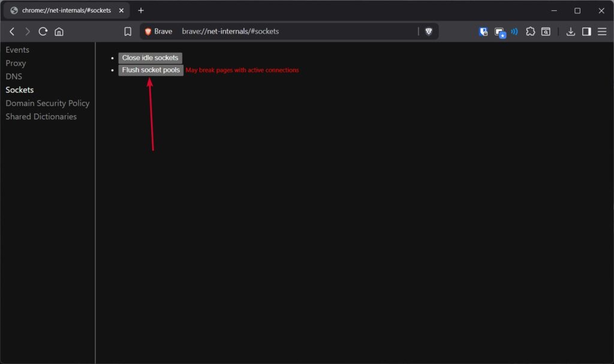Click the Close idle sockets button
The width and height of the screenshot is (614, 364).
(x=150, y=58)
